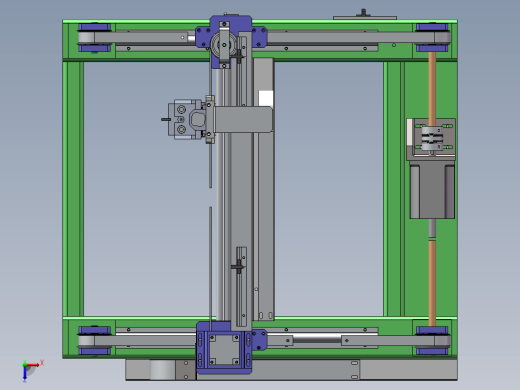This screenshot has height=390, width=520.
Task: Select the extruder head assembly on the gantry
Action: pyautogui.click(x=187, y=119)
